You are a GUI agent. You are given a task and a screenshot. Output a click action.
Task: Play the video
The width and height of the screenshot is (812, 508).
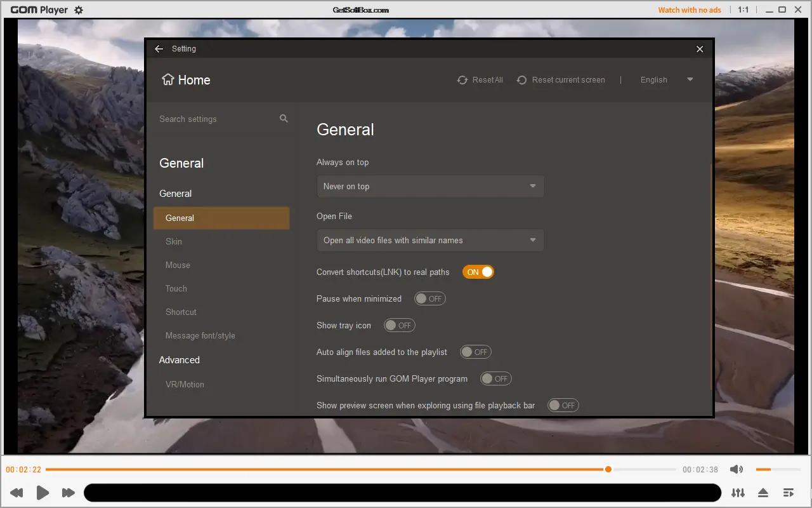click(x=43, y=492)
